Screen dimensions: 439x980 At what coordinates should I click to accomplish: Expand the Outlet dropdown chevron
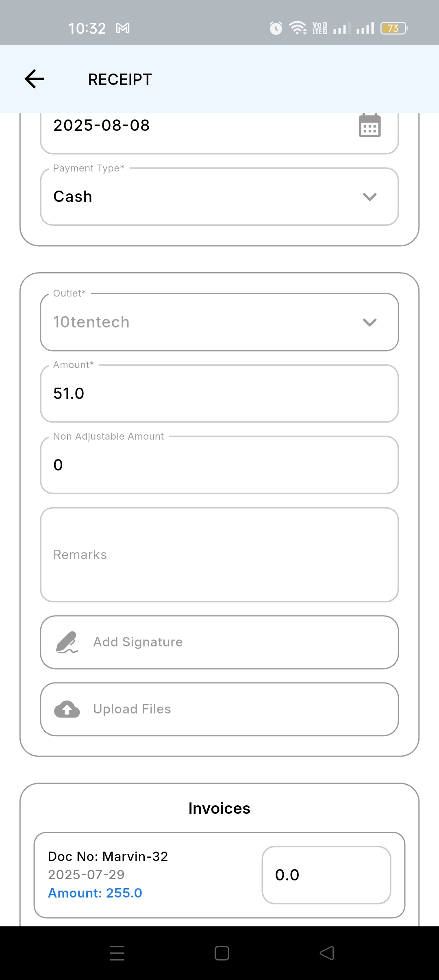tap(369, 322)
